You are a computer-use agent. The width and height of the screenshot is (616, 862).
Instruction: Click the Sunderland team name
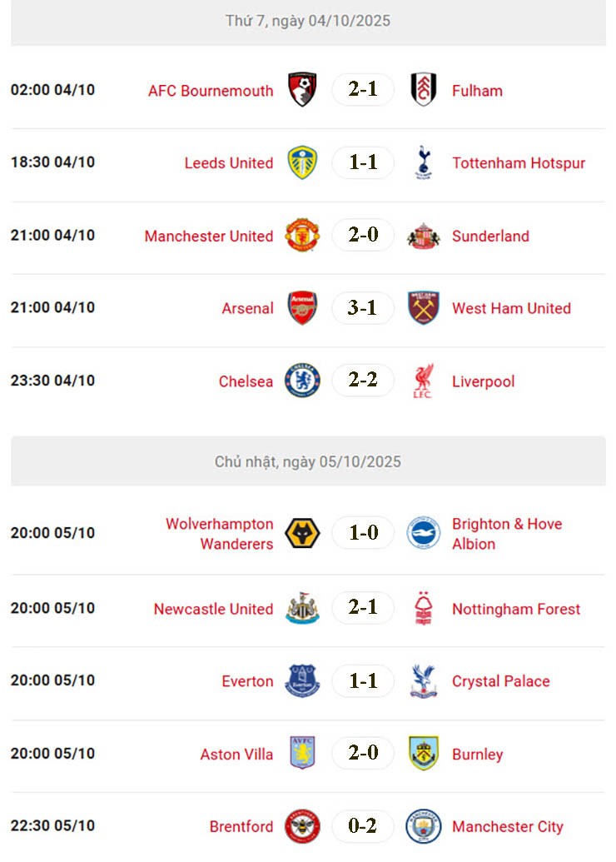click(x=490, y=236)
